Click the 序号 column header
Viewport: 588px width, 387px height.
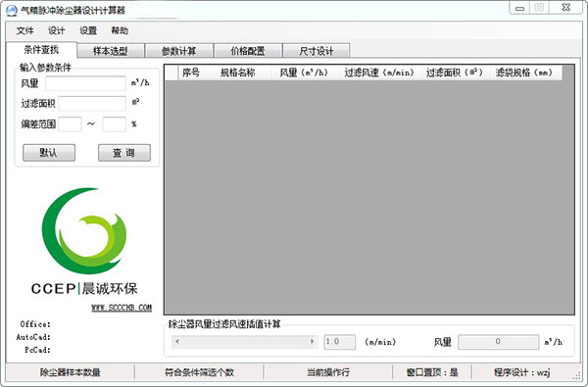[x=190, y=73]
